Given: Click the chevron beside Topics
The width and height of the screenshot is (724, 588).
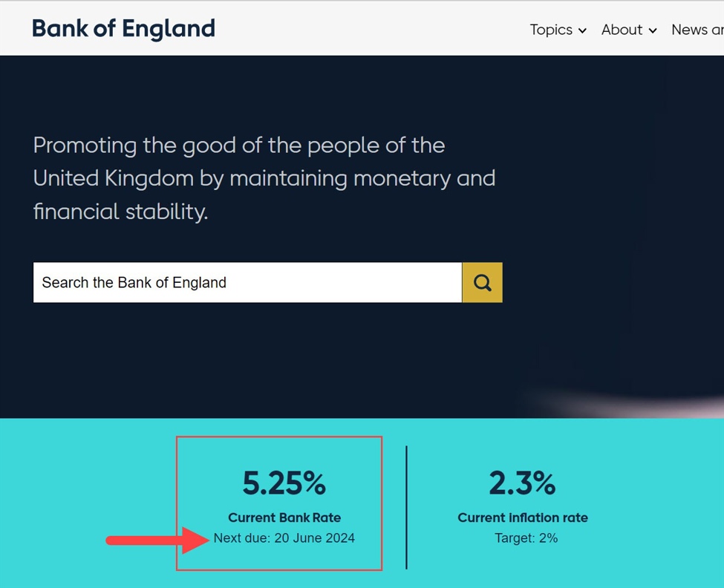Looking at the screenshot, I should coord(582,30).
